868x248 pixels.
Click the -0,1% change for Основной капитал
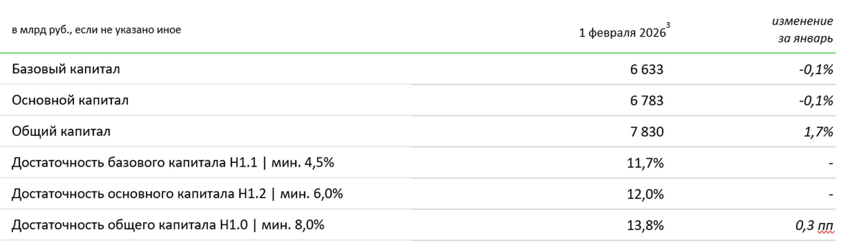(816, 101)
